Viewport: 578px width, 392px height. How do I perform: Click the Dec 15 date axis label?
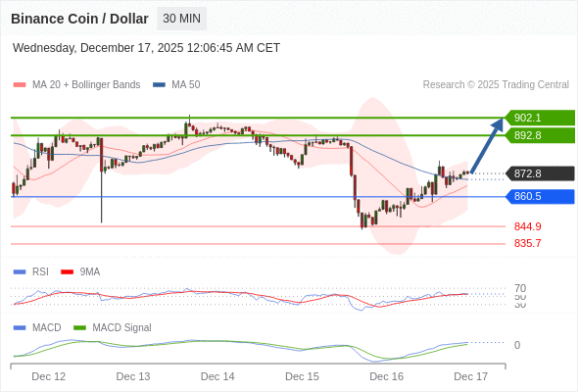(302, 376)
